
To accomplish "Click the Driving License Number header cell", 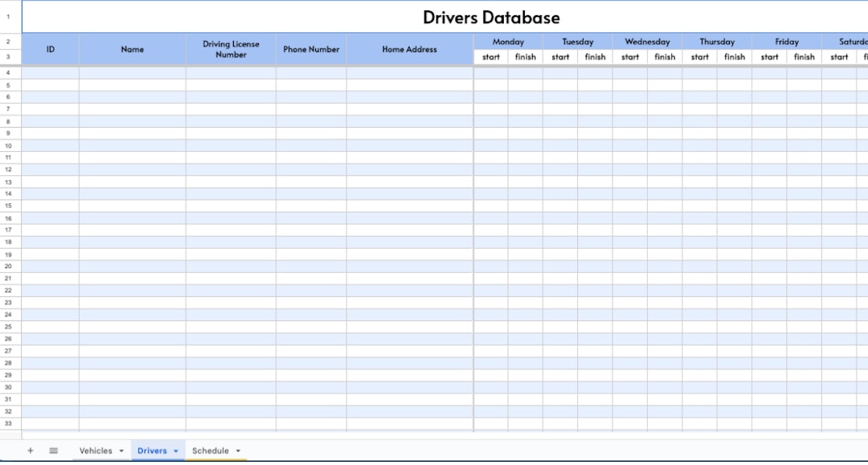I will click(231, 49).
